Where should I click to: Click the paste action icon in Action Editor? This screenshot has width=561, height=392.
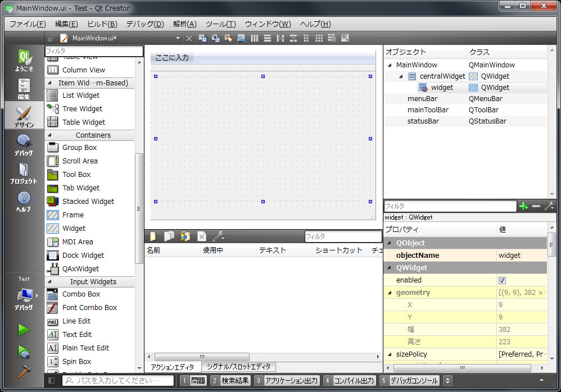[186, 236]
